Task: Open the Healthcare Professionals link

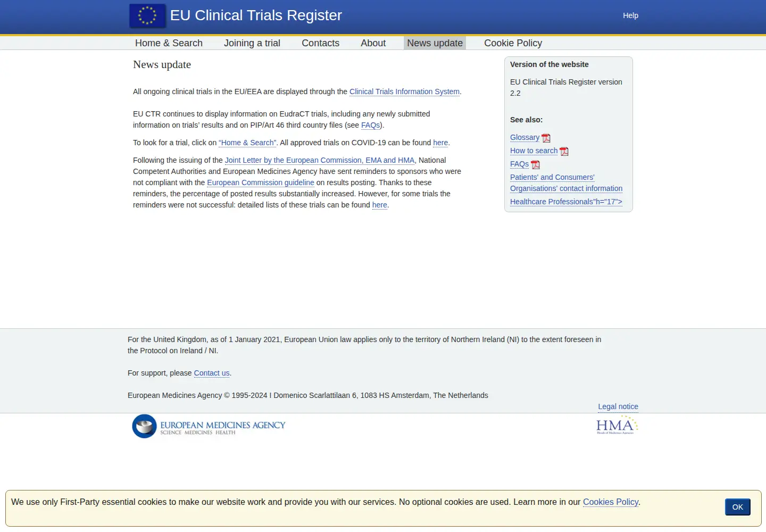Action: tap(566, 202)
